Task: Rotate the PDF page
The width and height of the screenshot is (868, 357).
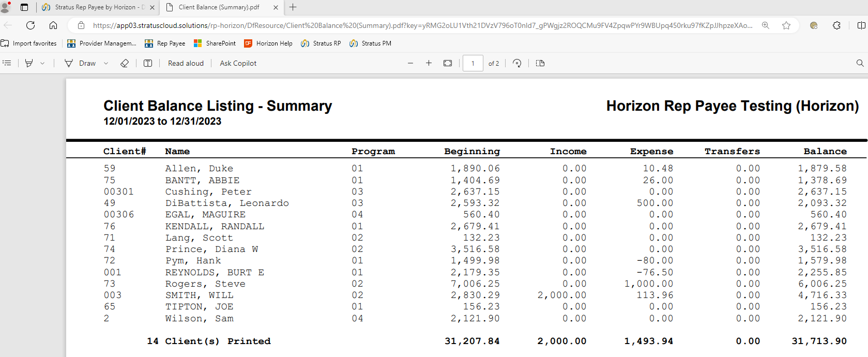Action: coord(517,63)
